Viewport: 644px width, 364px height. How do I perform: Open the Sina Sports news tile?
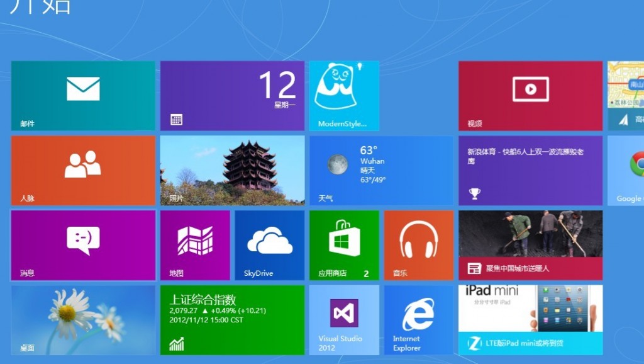click(x=530, y=170)
